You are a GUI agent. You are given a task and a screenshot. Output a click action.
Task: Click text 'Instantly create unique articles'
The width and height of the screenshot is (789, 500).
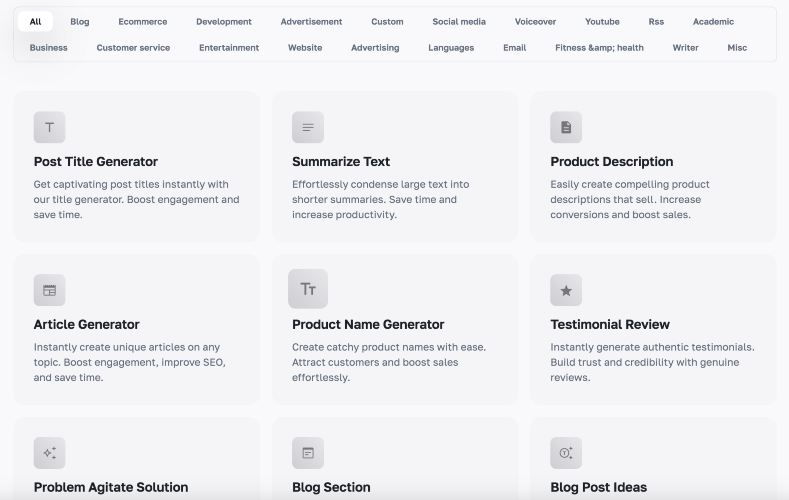click(110, 347)
